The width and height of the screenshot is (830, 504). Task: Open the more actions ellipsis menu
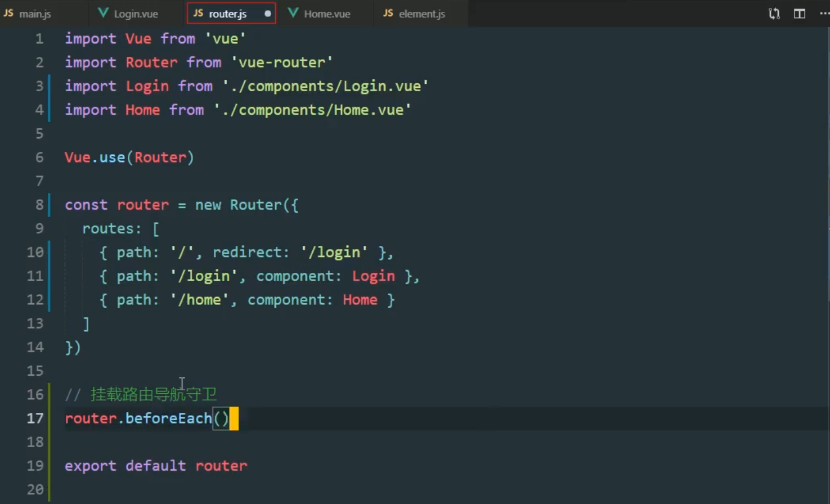(x=824, y=13)
